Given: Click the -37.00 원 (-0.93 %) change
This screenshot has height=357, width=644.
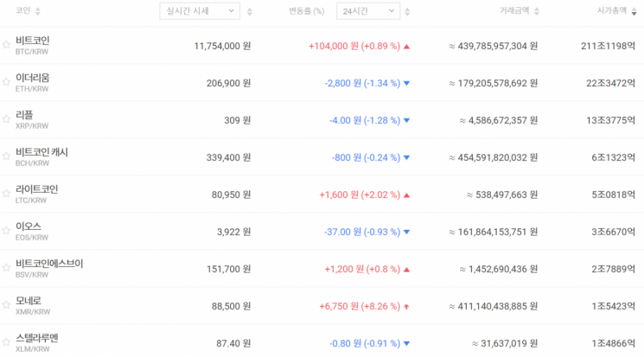Looking at the screenshot, I should [x=362, y=233].
